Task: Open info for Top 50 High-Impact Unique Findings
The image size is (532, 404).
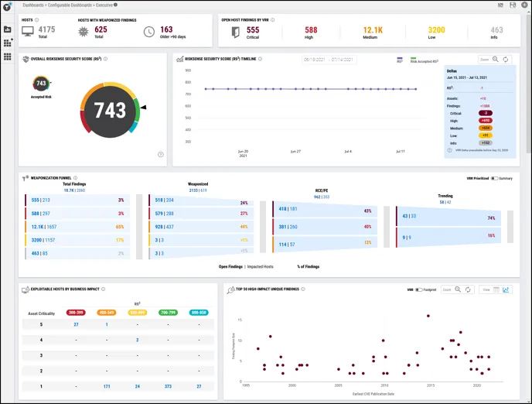Action: [303, 289]
